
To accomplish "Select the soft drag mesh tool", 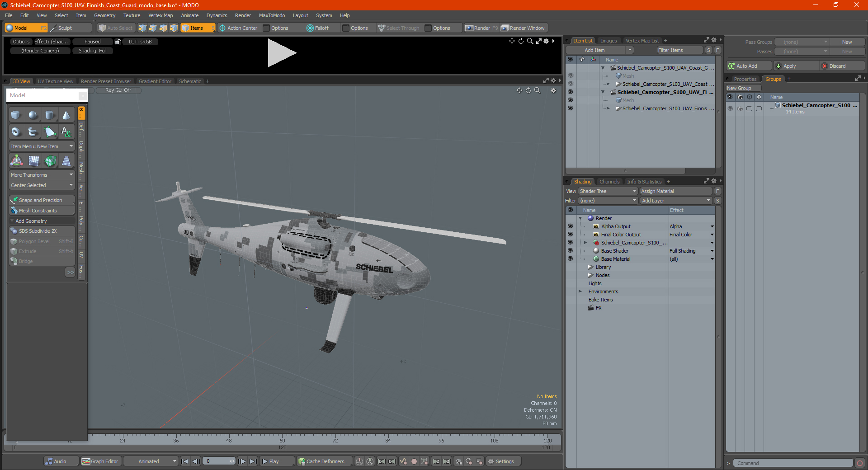I will (33, 161).
